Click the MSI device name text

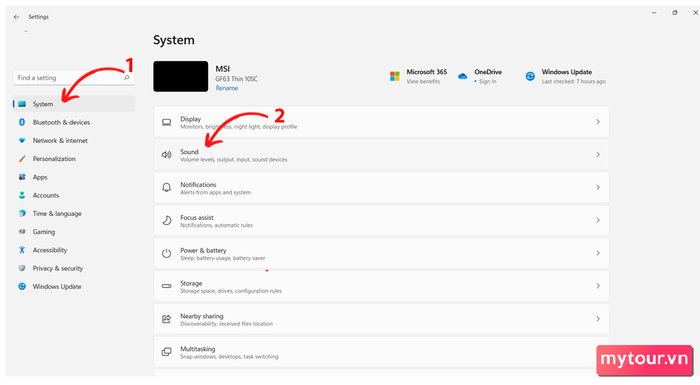tap(223, 69)
